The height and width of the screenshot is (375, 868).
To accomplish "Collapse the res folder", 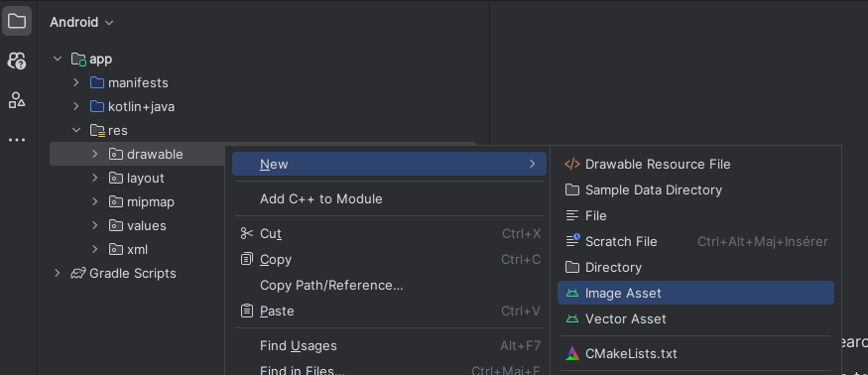I will coord(76,130).
